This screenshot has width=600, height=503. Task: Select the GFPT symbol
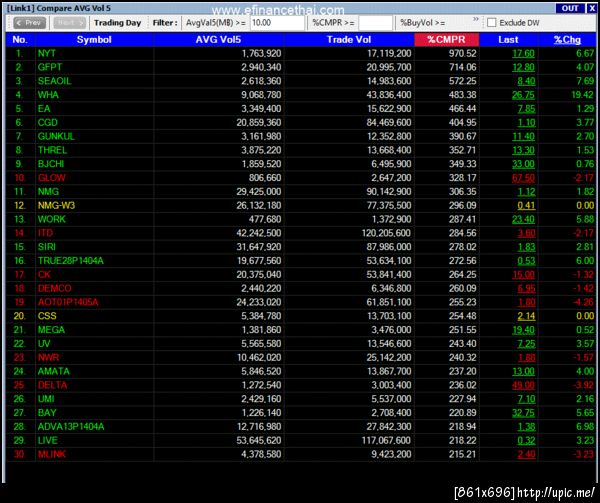[49, 67]
